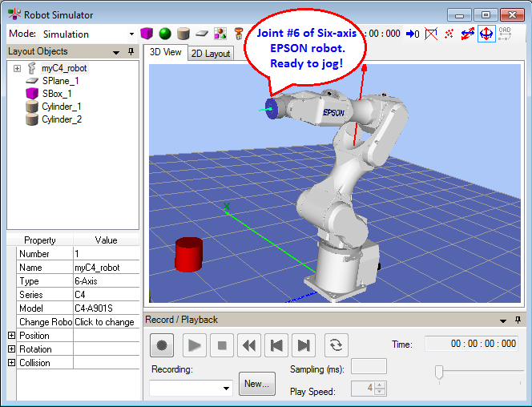Maximize the Robot Simulator window
Viewport: 532px width, 407px height.
486,14
